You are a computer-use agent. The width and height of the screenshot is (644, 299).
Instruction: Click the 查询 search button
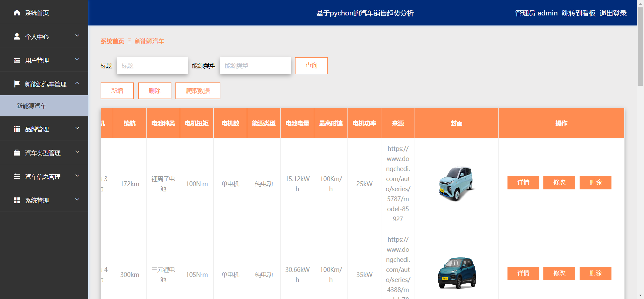pos(311,66)
